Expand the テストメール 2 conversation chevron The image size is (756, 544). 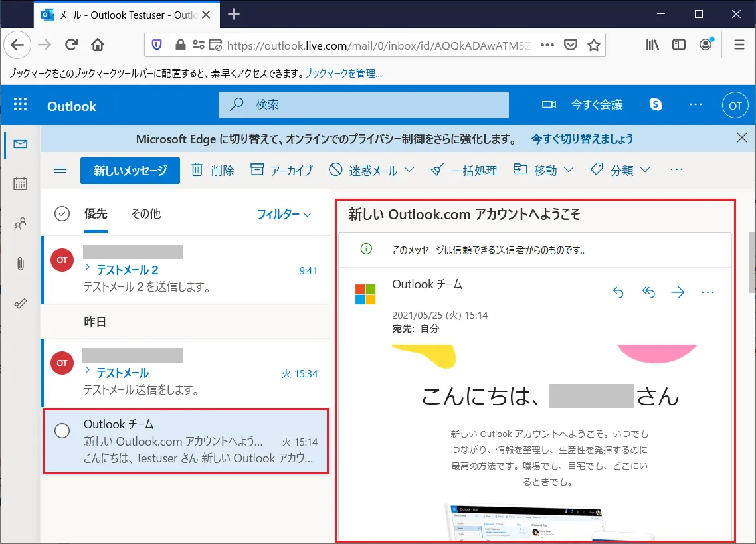[x=87, y=267]
